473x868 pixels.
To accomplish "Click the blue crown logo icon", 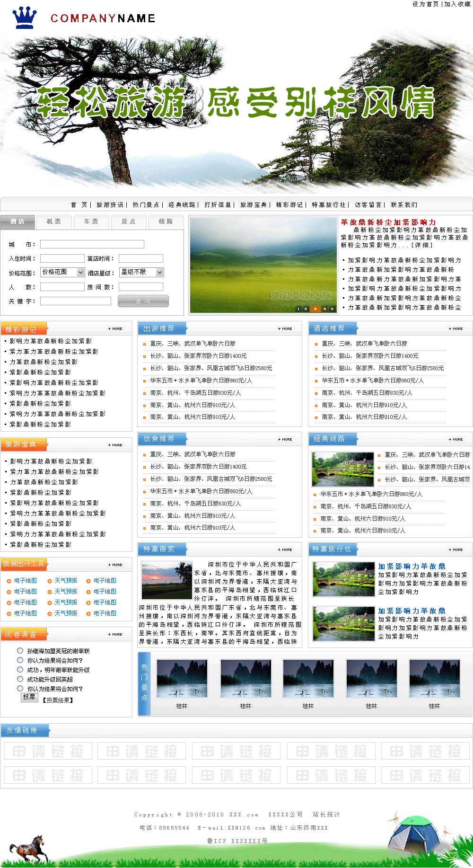I will [25, 18].
